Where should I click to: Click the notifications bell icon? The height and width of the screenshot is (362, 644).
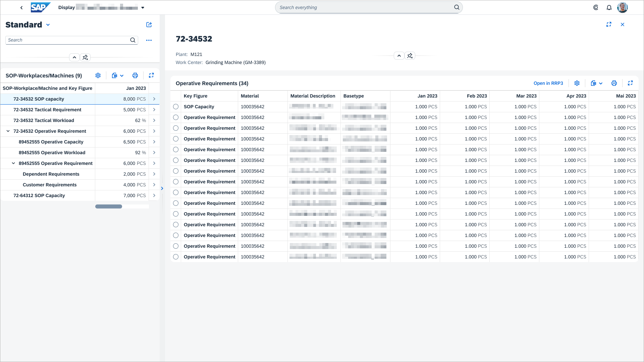[609, 7]
